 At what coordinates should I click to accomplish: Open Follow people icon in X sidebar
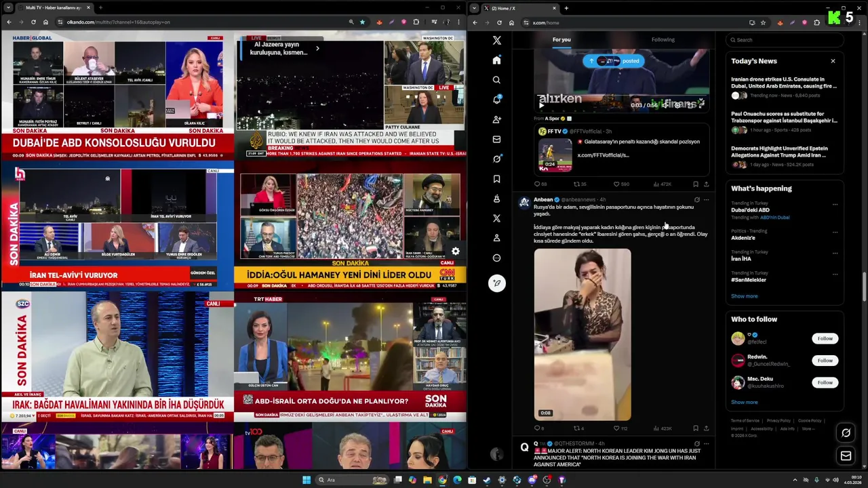click(496, 119)
